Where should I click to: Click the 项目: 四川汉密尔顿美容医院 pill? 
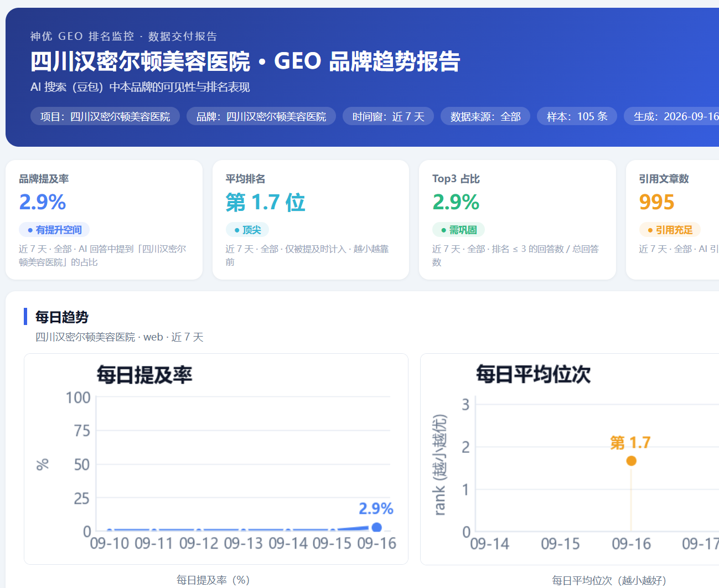pyautogui.click(x=105, y=116)
